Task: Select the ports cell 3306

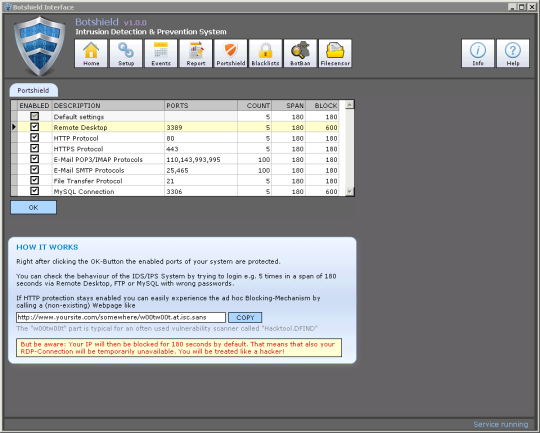Action: coord(201,191)
